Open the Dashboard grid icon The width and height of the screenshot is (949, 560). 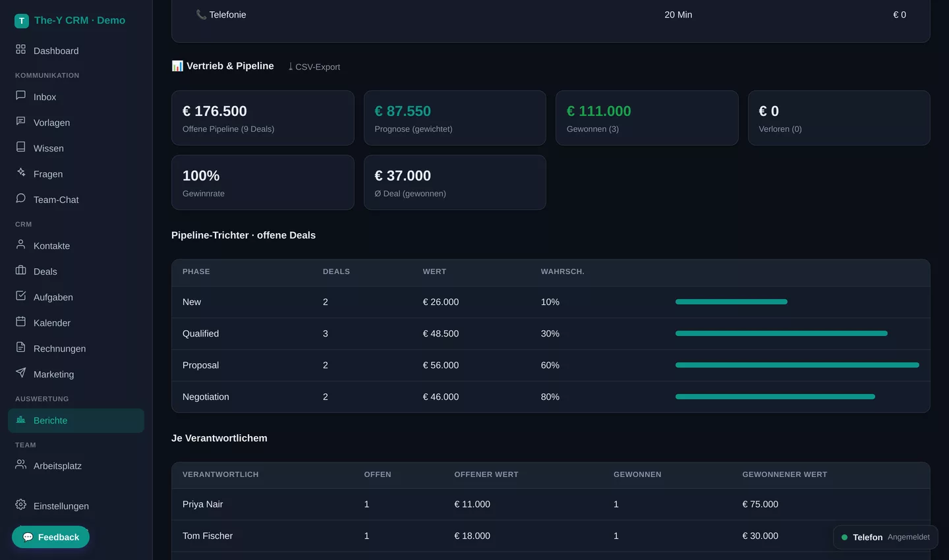click(20, 49)
